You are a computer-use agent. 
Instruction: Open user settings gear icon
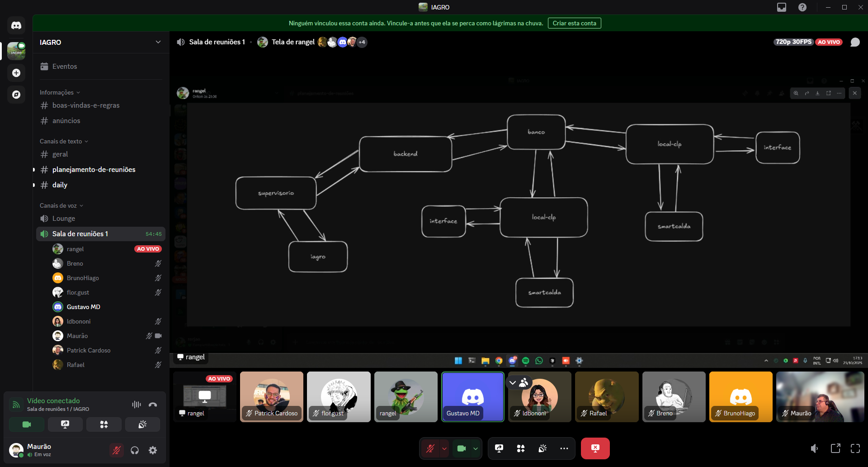pos(153,450)
